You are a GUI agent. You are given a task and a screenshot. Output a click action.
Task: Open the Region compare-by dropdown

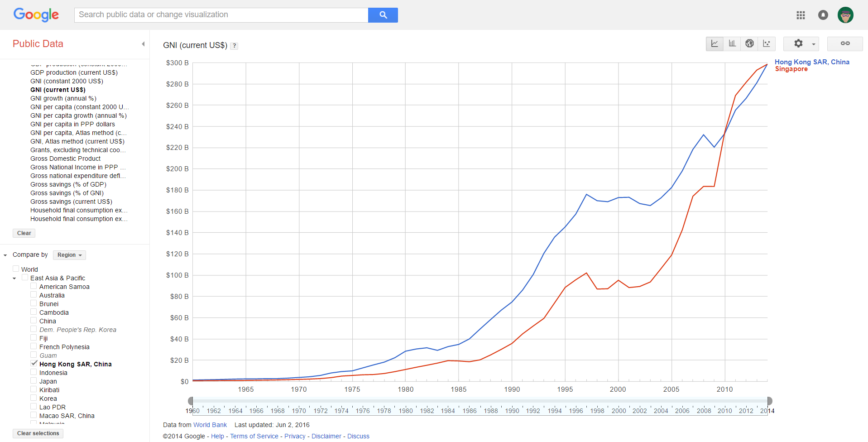click(x=69, y=255)
